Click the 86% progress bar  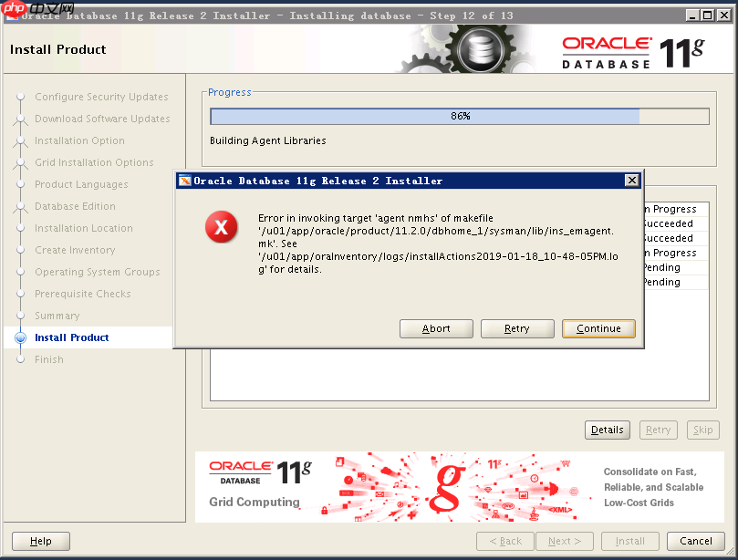pyautogui.click(x=459, y=116)
